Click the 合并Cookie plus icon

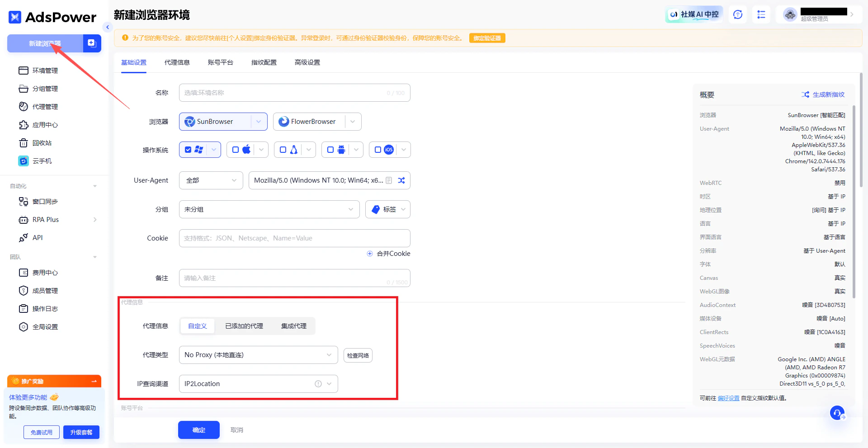370,254
